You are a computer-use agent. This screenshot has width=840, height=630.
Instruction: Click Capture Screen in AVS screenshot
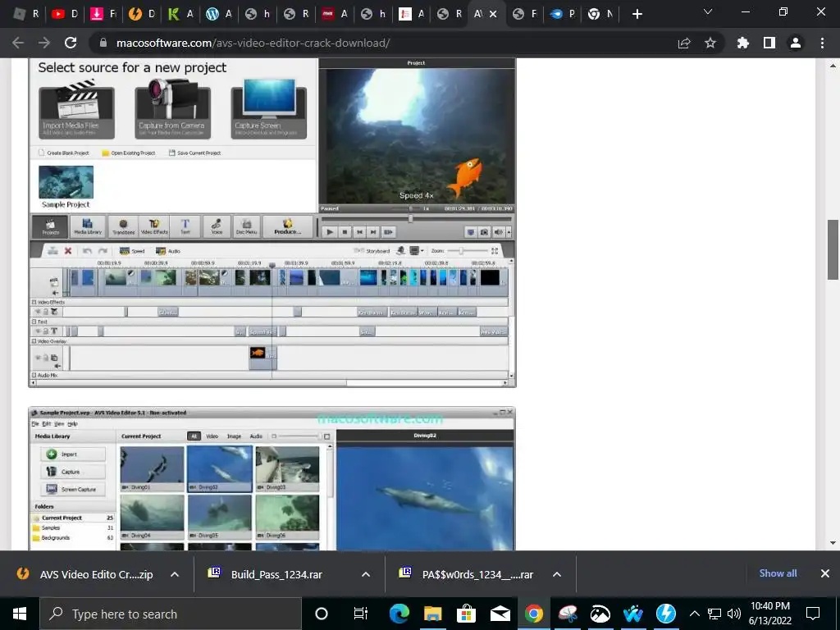pos(269,110)
